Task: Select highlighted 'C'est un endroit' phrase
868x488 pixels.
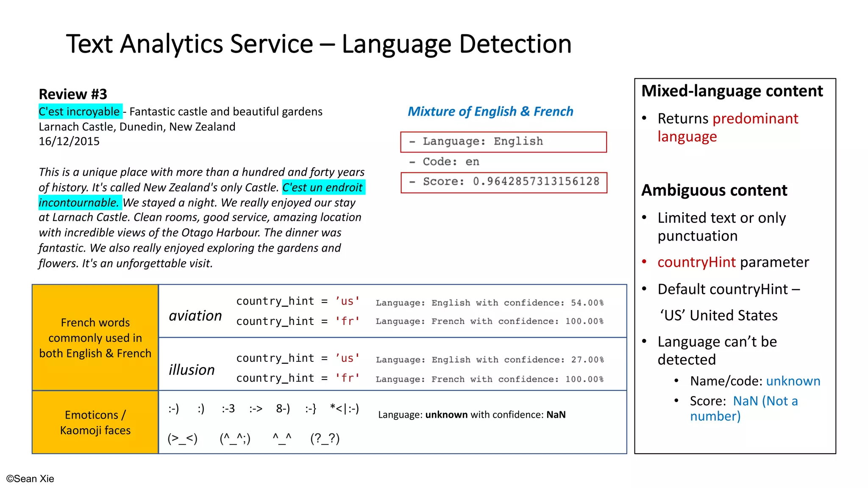Action: click(323, 187)
